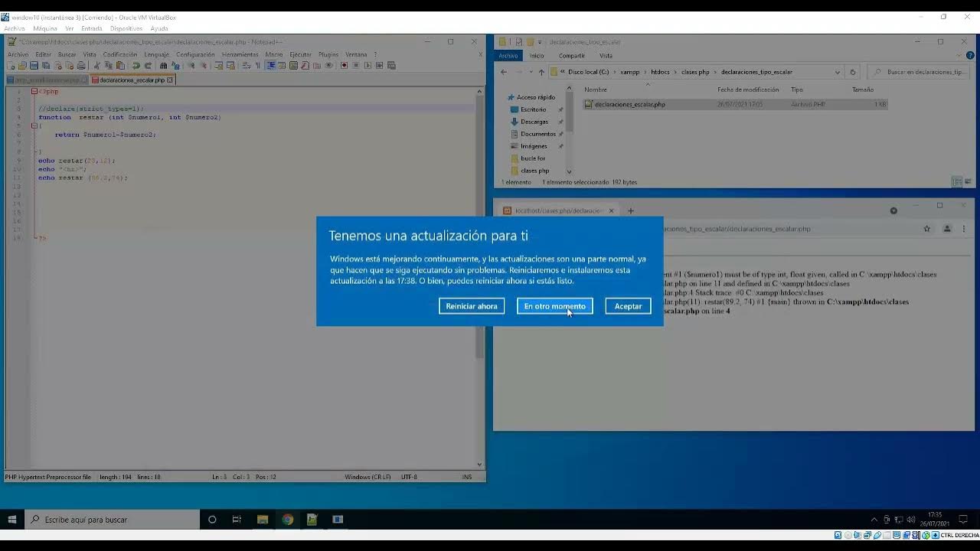Open Chrome from the taskbar
Image resolution: width=980 pixels, height=551 pixels.
287,520
